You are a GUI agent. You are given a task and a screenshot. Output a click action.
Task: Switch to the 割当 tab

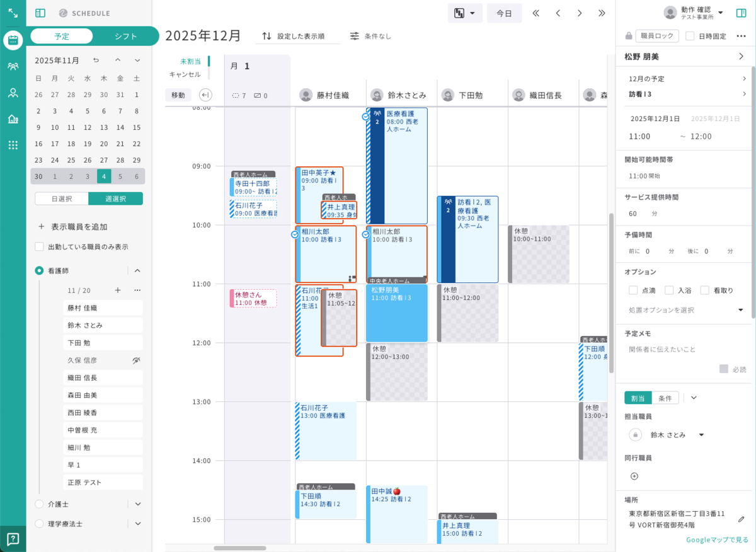(638, 398)
